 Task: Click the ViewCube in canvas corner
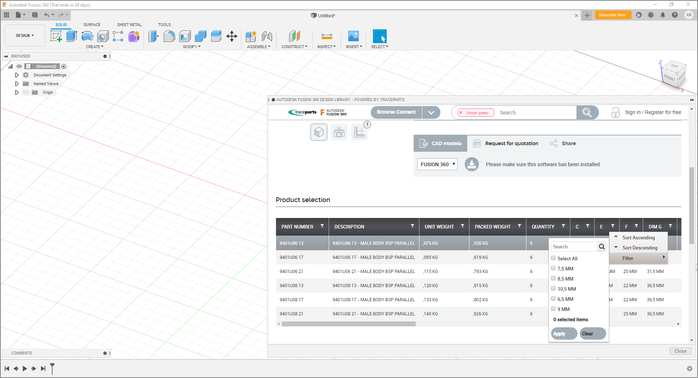click(x=672, y=74)
